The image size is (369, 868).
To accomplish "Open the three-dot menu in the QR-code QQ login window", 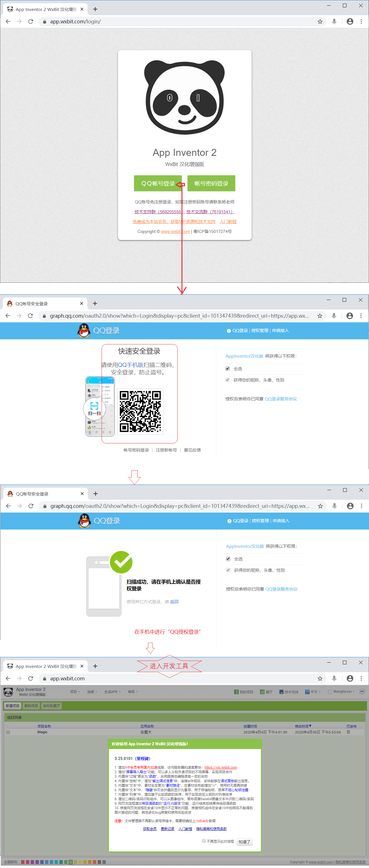I will tap(361, 316).
